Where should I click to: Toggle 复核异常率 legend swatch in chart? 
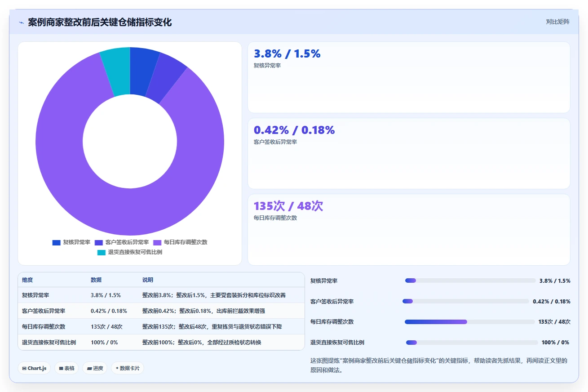point(56,242)
